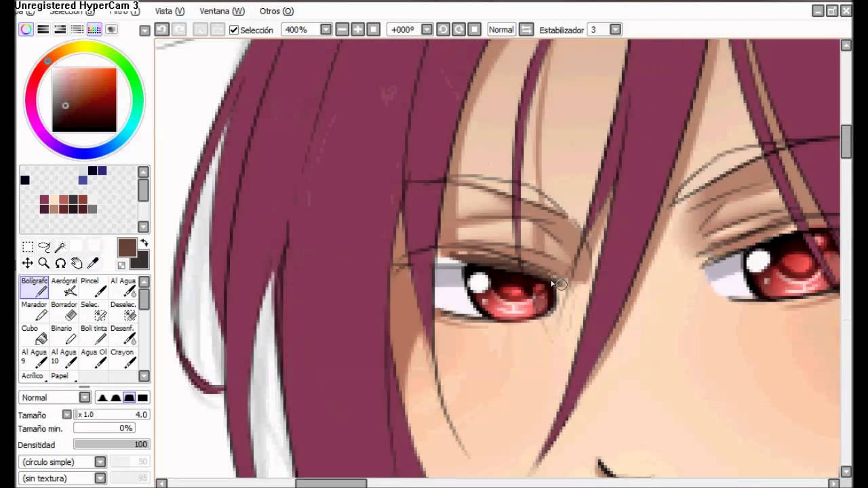
Task: Select the zoom magnifier tool
Action: click(44, 263)
